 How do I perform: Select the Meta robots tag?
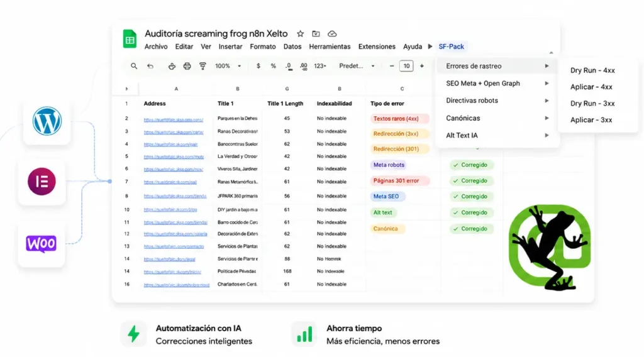(x=389, y=165)
